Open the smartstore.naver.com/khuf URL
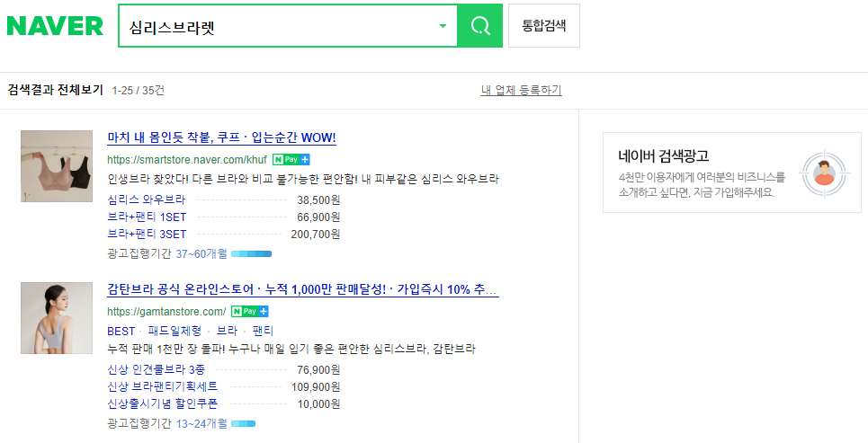 [x=186, y=160]
